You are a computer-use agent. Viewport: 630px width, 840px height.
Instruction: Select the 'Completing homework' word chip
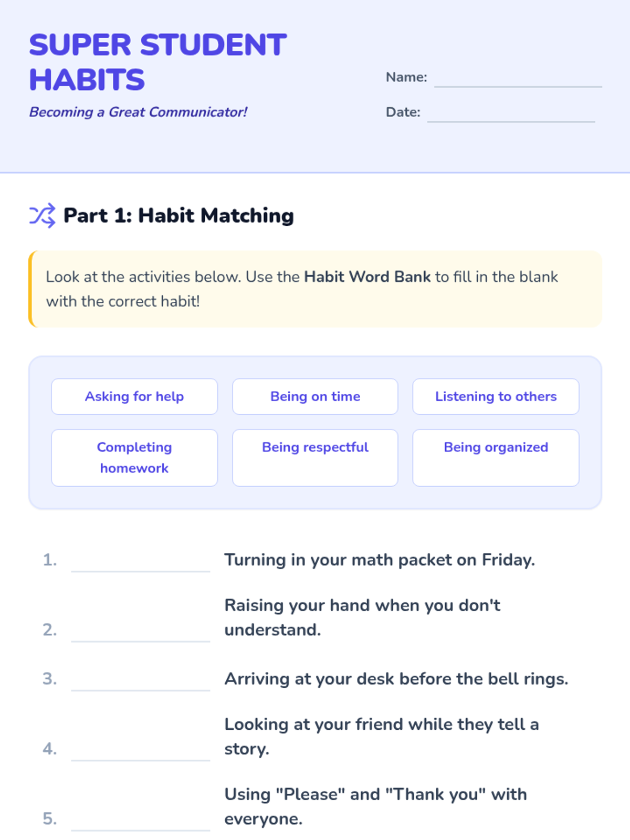pos(134,457)
